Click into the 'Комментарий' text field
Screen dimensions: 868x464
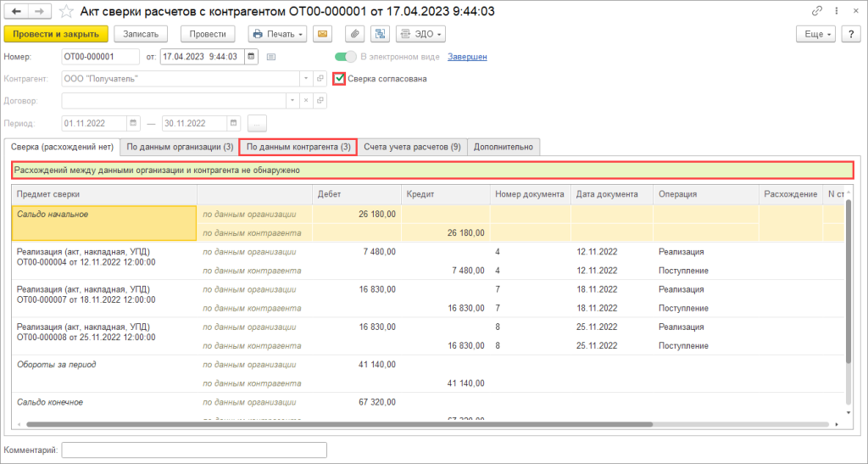pyautogui.click(x=194, y=450)
